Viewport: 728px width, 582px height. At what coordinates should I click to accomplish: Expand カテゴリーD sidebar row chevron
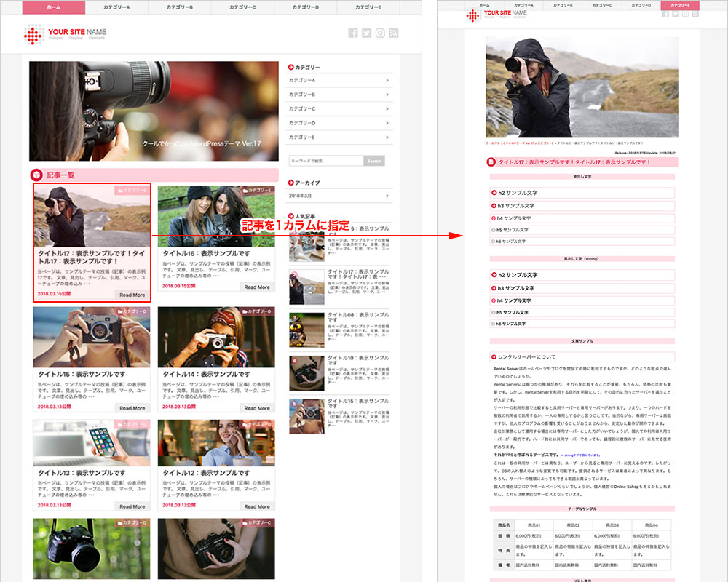(387, 123)
